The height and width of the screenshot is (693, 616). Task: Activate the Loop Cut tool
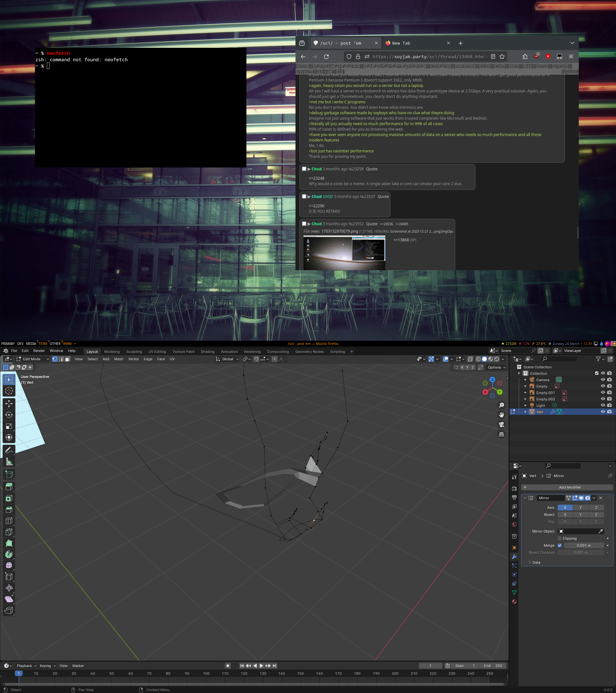tap(9, 520)
